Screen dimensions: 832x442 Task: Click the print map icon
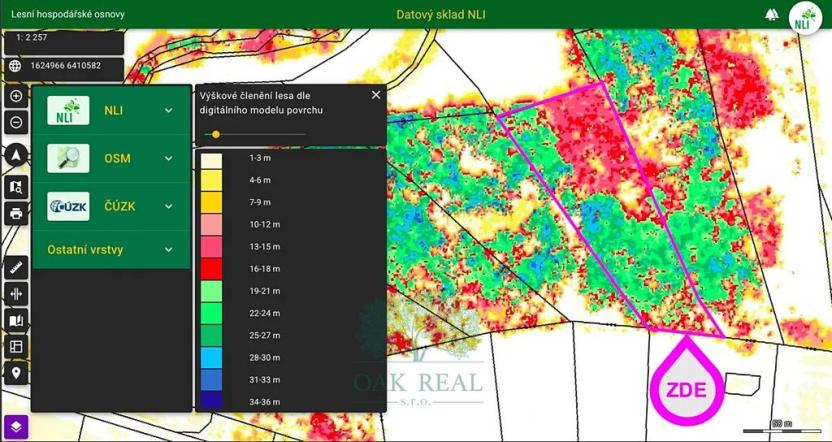click(x=16, y=213)
